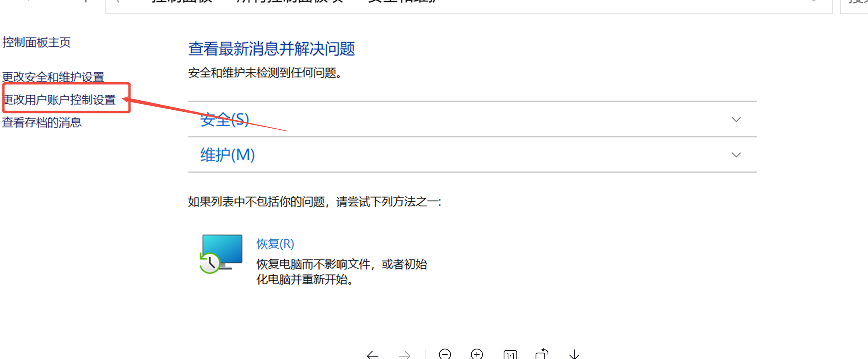The image size is (868, 359).
Task: Open 更改安全和维护设置 link
Action: tap(53, 77)
